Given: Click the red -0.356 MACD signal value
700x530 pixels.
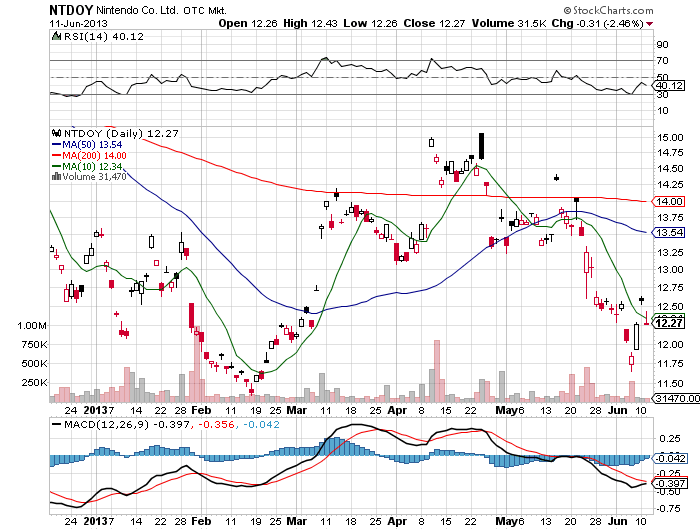Looking at the screenshot, I should 216,424.
